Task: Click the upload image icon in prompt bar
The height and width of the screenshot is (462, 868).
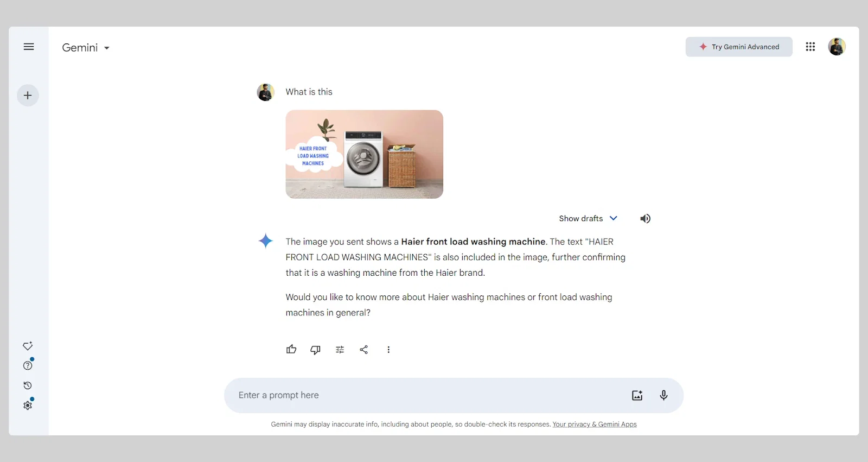Action: click(637, 395)
